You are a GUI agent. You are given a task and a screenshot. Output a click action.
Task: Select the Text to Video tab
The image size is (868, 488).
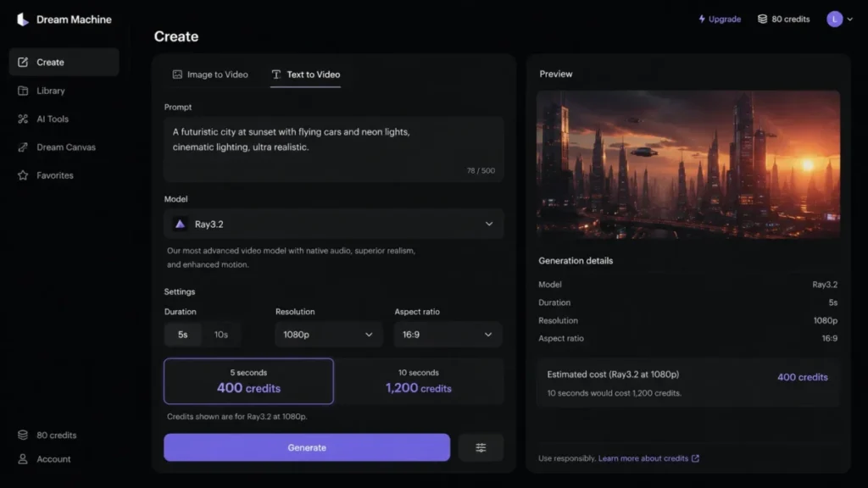point(305,75)
